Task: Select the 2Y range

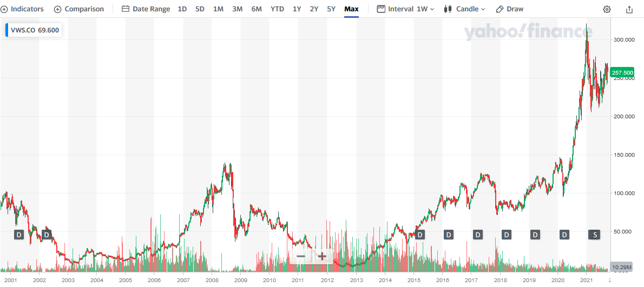Action: click(314, 9)
